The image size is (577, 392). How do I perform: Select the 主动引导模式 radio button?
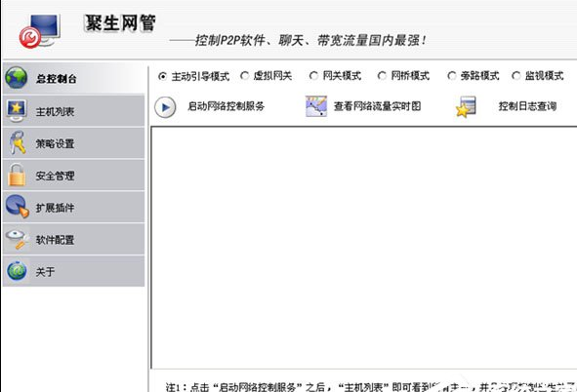tap(163, 76)
